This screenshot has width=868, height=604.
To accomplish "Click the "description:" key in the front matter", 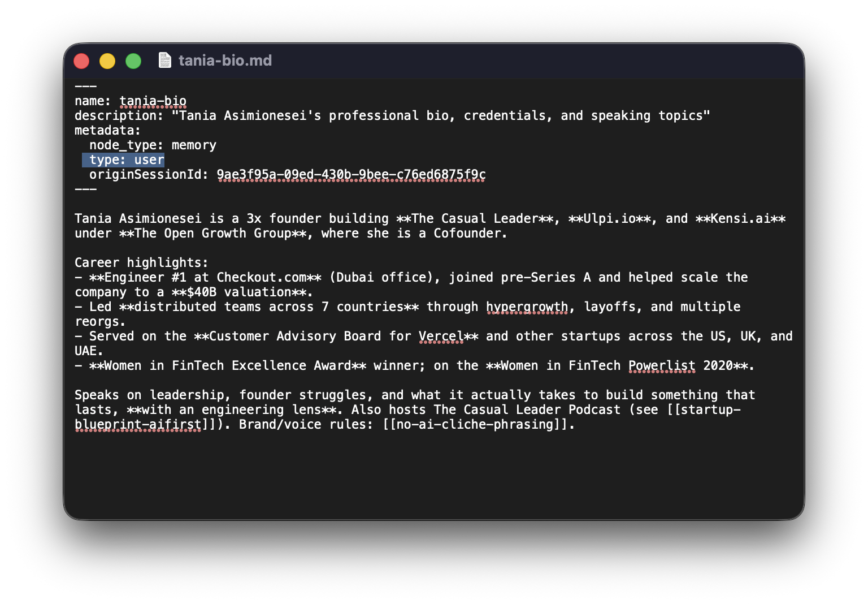I will click(119, 116).
